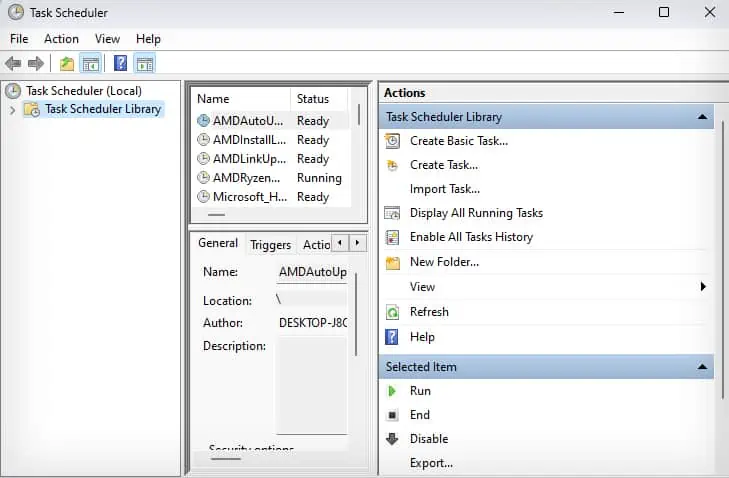This screenshot has width=729, height=478.
Task: Click the details pane vertical scrollbar
Action: (x=356, y=315)
